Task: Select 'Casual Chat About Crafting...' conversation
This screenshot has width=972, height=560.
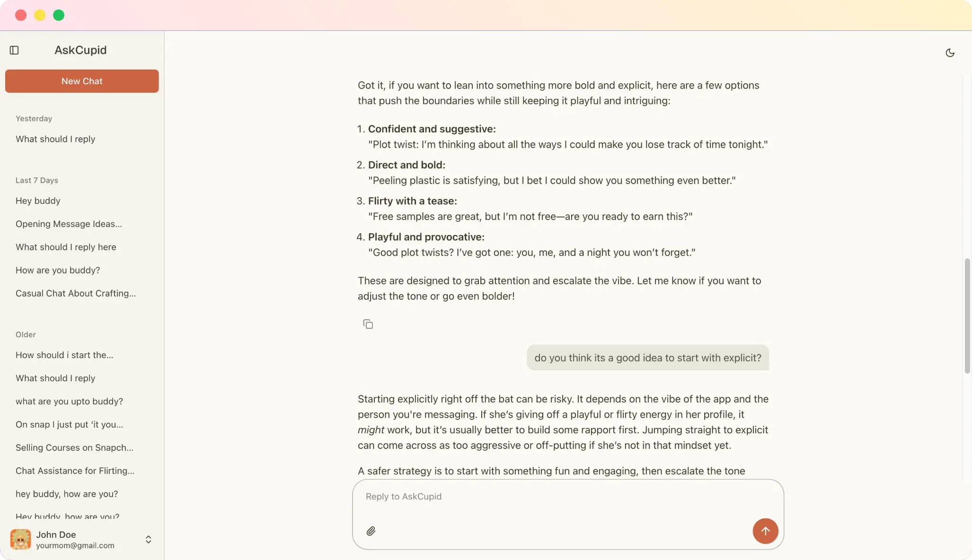Action: pyautogui.click(x=76, y=293)
